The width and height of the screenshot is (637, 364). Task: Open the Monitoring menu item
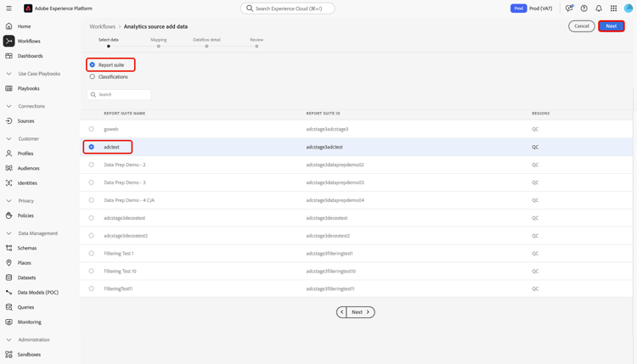(x=29, y=322)
